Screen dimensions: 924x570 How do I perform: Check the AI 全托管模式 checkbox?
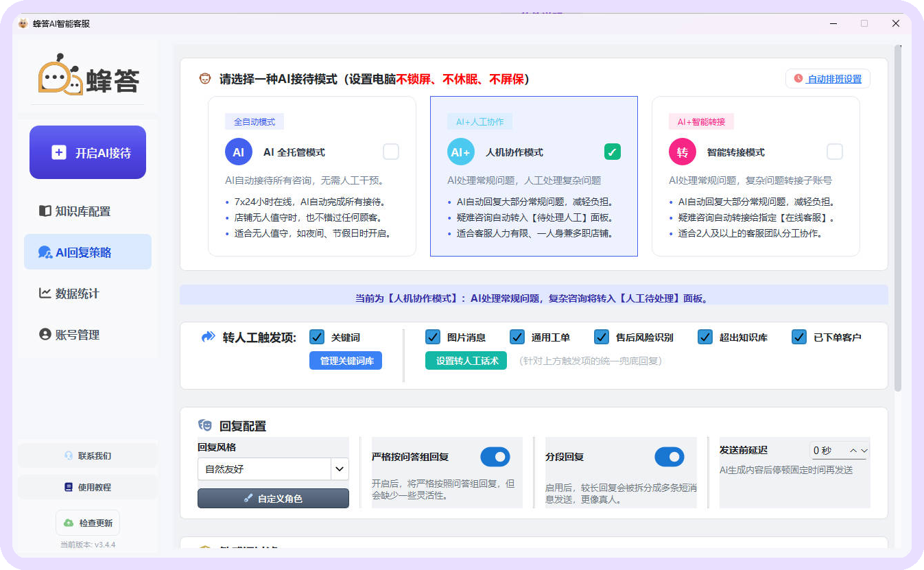(390, 152)
